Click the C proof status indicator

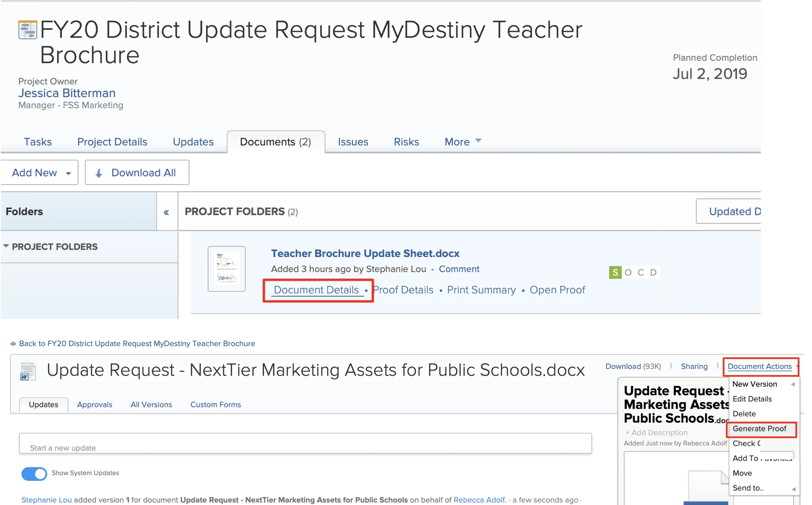tap(641, 272)
